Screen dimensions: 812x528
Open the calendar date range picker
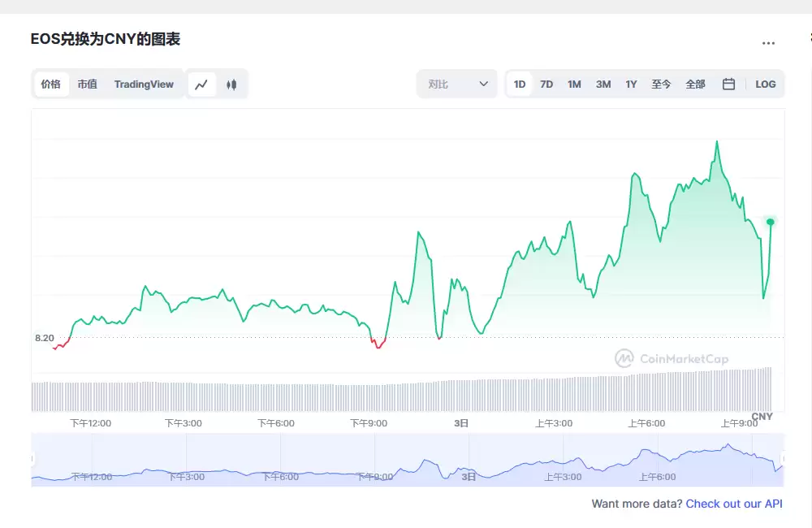click(728, 84)
